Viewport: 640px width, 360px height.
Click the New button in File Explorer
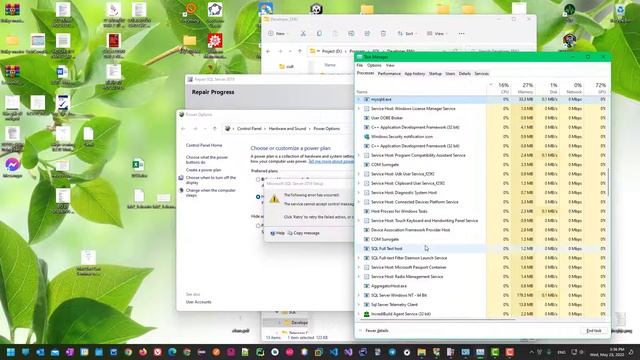click(278, 33)
